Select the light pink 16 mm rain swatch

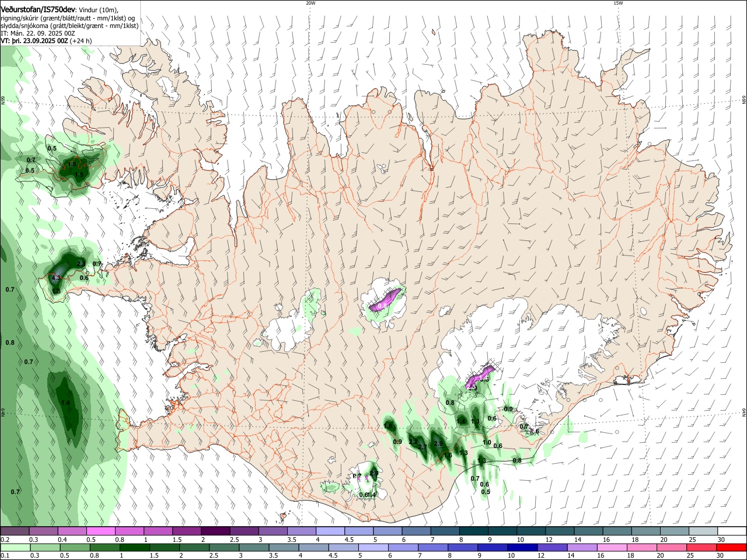pyautogui.click(x=612, y=548)
